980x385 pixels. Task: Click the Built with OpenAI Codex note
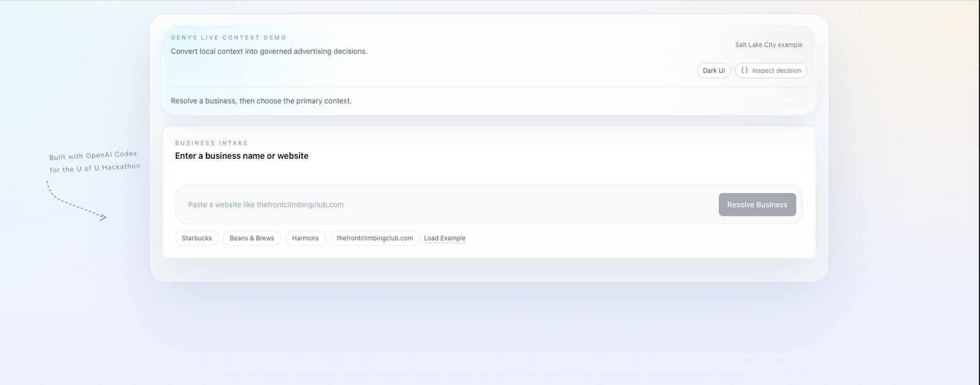click(93, 156)
